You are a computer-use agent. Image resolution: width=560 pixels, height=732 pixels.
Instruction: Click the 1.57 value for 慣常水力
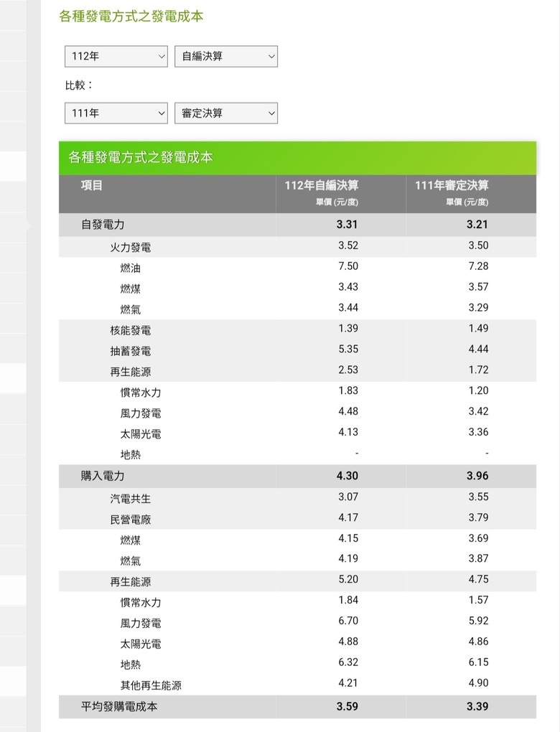point(479,600)
